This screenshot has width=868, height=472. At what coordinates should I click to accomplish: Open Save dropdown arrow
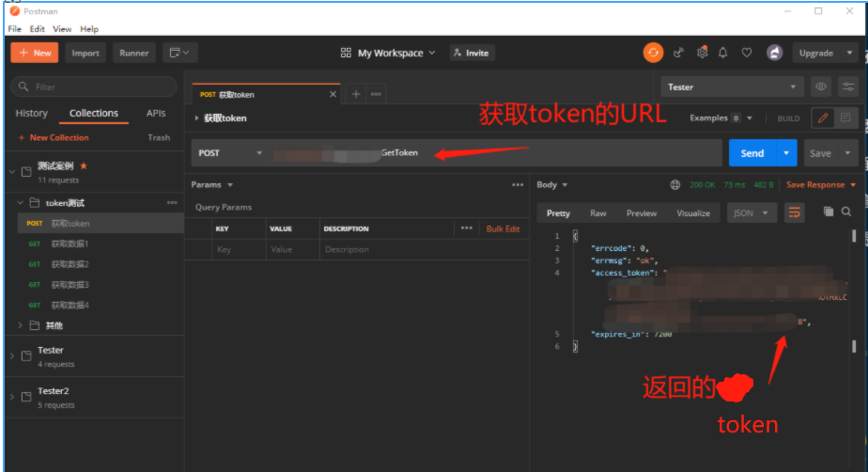point(847,153)
